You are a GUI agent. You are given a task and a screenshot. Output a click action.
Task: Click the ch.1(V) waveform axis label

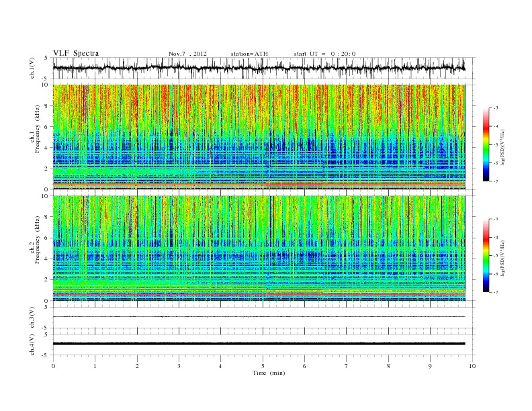click(x=32, y=68)
